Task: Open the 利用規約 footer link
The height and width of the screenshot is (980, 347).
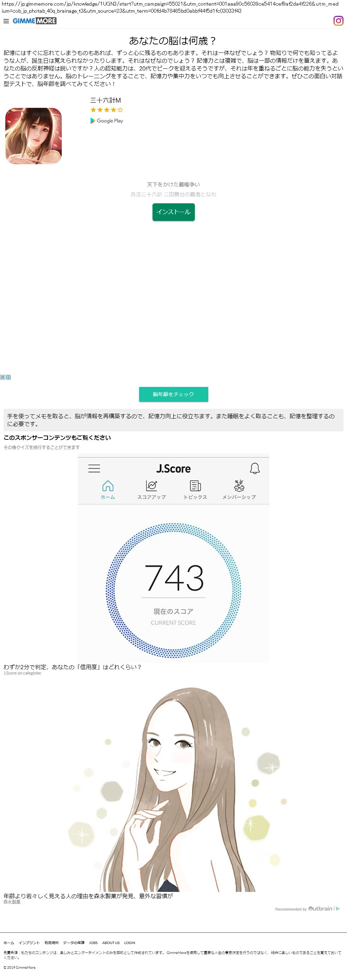Action: 52,943
